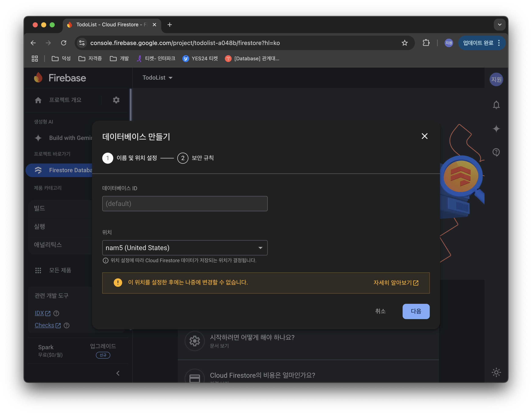Click the blue next button
The width and height of the screenshot is (532, 414).
coord(416,311)
